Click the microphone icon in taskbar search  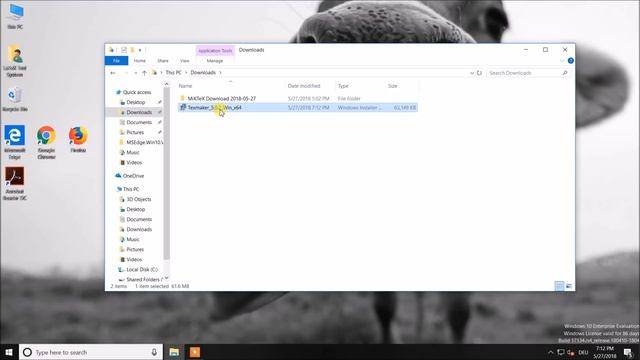[x=154, y=352]
